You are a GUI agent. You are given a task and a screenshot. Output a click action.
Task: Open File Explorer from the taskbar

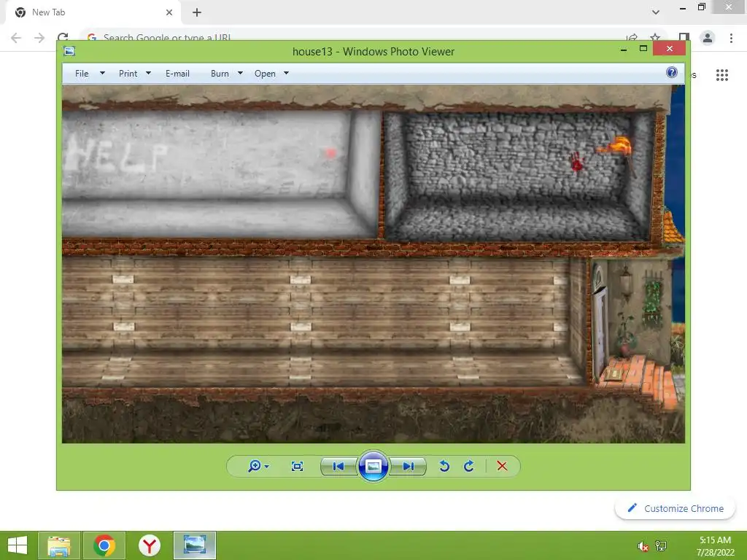pyautogui.click(x=58, y=545)
